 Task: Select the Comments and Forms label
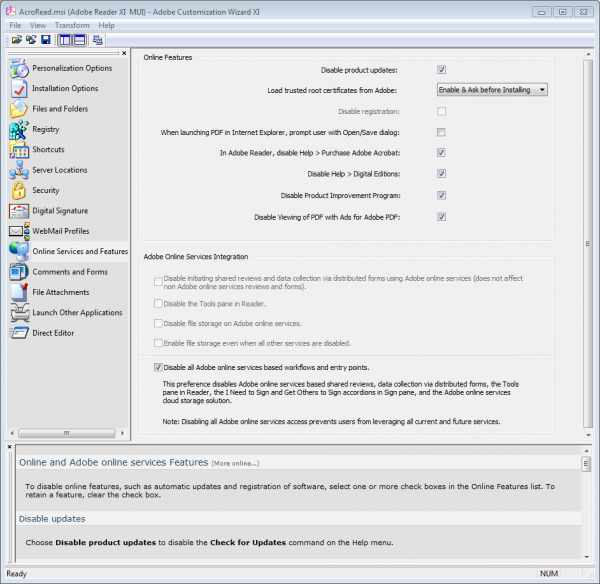click(x=70, y=272)
